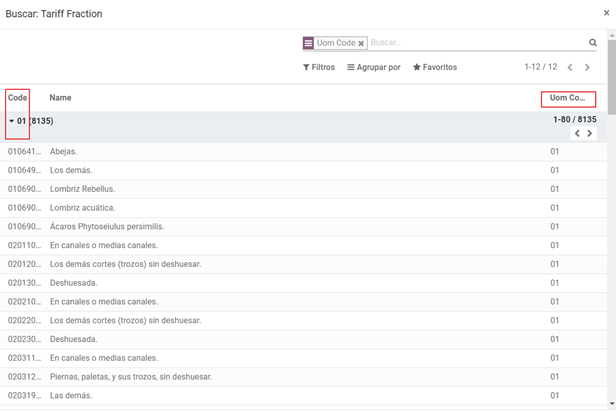Collapse the 01 (8135) group

30,121
